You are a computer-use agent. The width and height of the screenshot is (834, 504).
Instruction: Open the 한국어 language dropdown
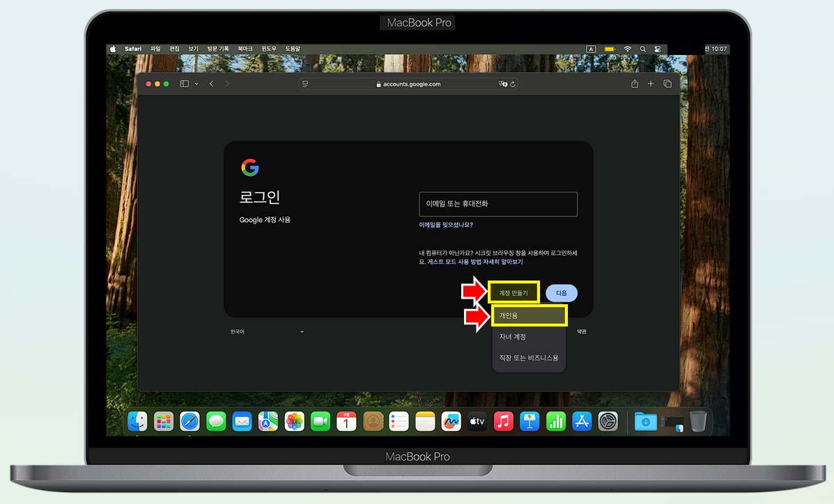coord(267,332)
